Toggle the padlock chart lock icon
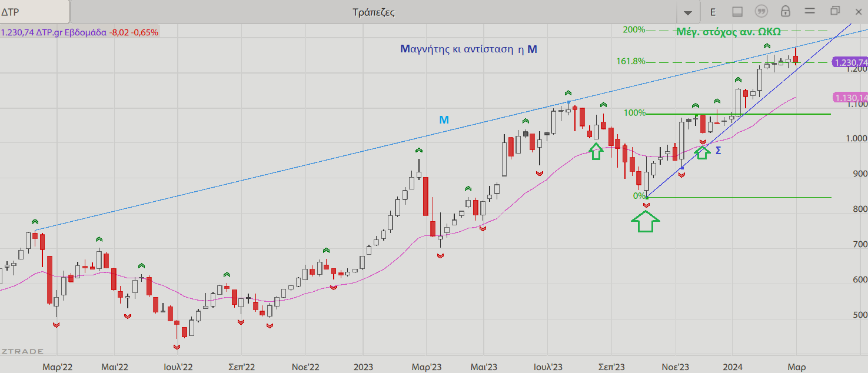 (785, 12)
